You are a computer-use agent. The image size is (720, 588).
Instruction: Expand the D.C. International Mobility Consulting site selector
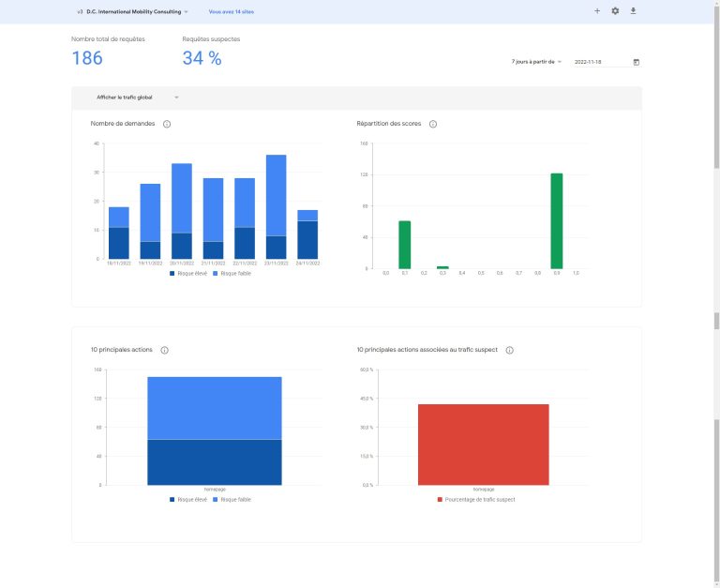tap(136, 11)
